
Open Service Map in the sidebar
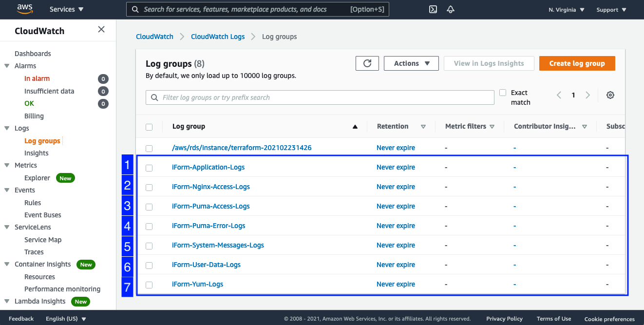click(x=43, y=240)
